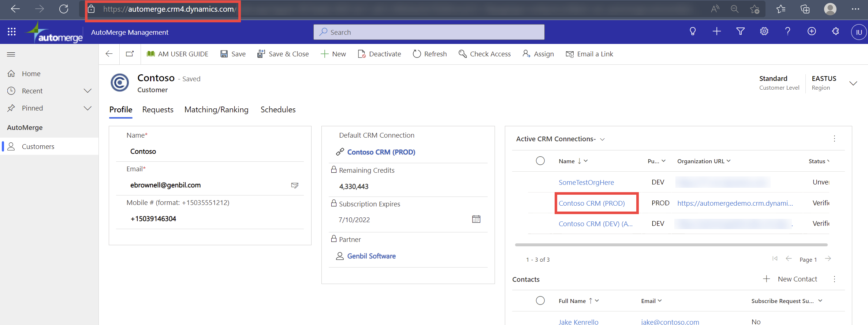Open the AM USER GUIDE

coord(178,54)
